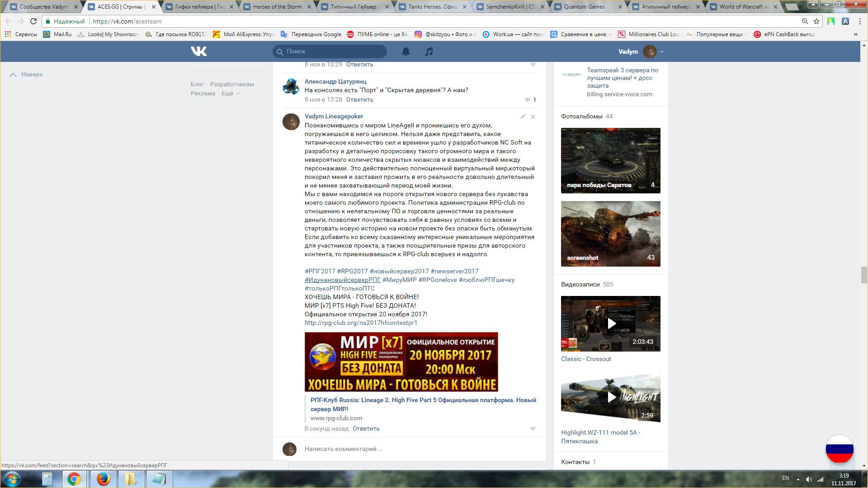Bookmark page with star icon

(x=816, y=21)
